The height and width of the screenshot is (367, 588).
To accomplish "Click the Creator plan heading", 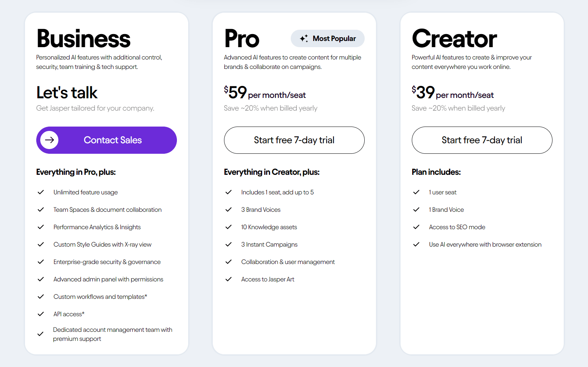I will 454,38.
